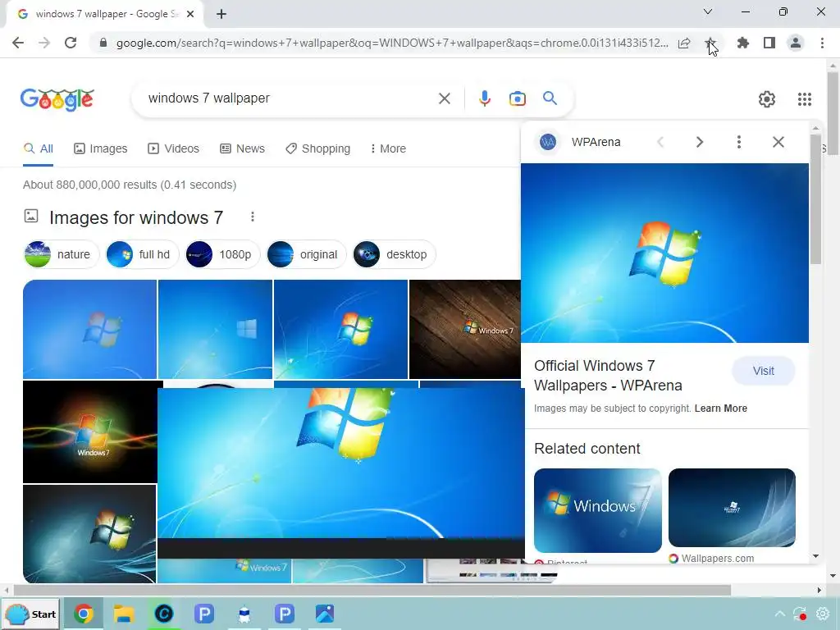
Task: Open the related Wallpapers.com thumbnail
Action: [732, 508]
